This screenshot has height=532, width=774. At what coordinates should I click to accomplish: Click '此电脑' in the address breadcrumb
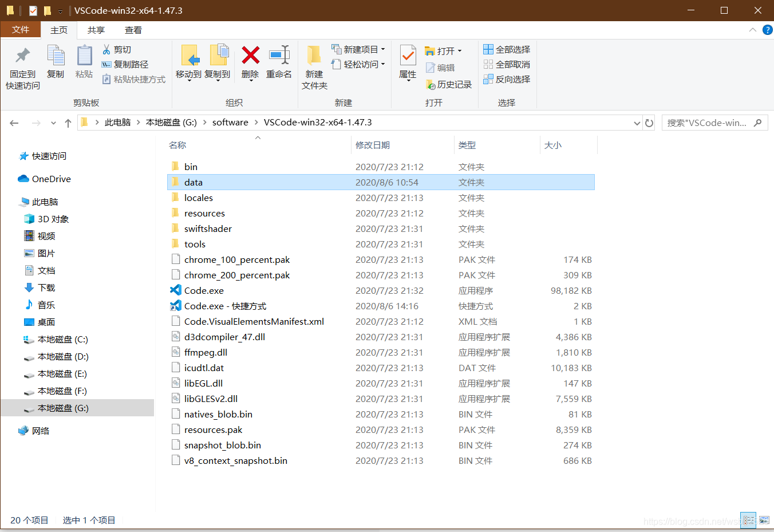click(117, 123)
